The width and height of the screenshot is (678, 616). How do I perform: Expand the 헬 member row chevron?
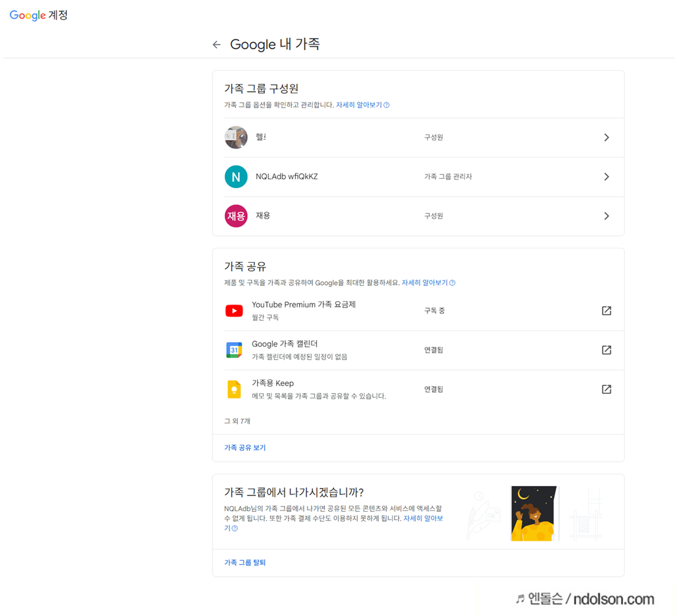click(607, 138)
